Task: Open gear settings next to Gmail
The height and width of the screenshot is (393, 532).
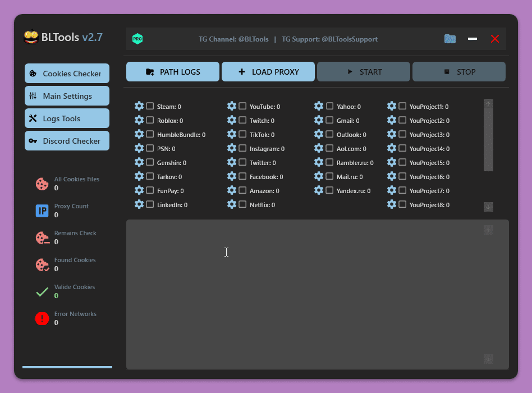Action: pos(319,120)
